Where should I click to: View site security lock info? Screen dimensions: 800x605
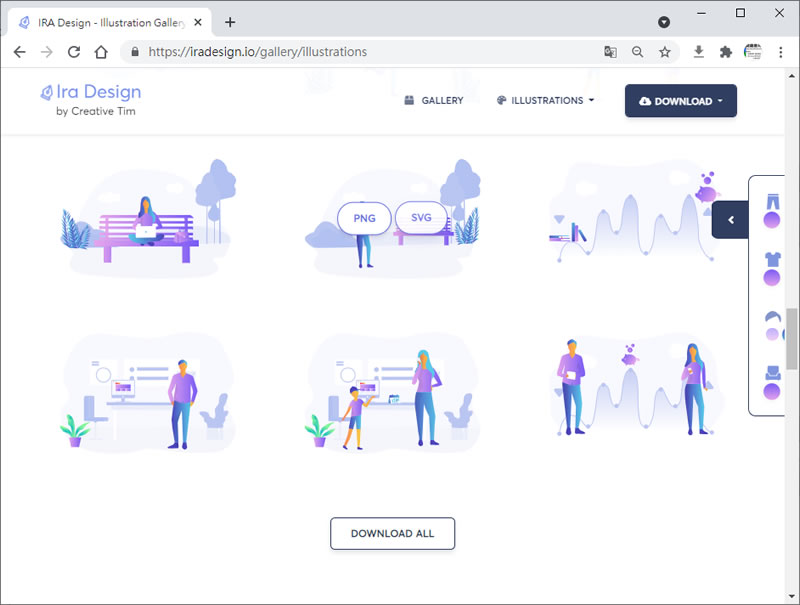(x=135, y=52)
